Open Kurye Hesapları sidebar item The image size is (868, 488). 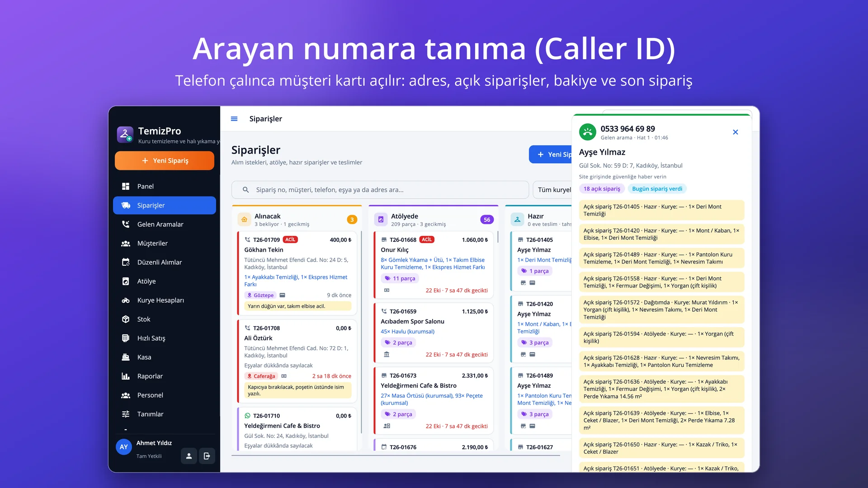[165, 300]
